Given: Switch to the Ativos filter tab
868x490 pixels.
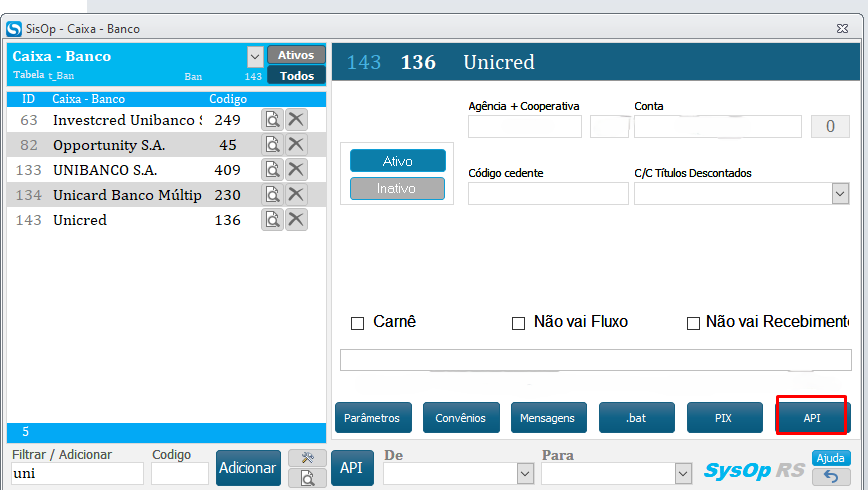Looking at the screenshot, I should click(296, 55).
